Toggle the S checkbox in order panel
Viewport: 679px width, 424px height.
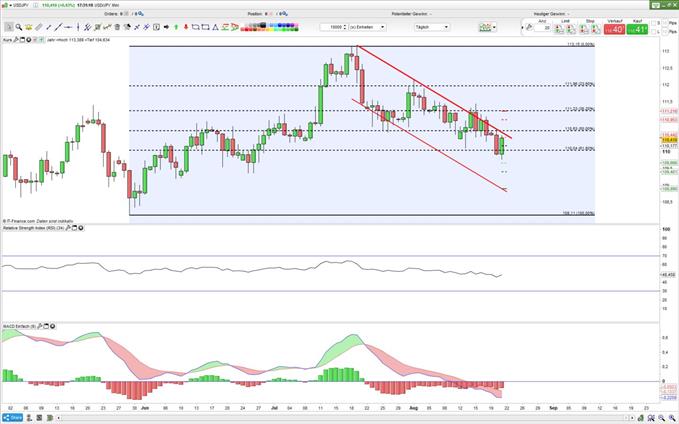pos(653,23)
